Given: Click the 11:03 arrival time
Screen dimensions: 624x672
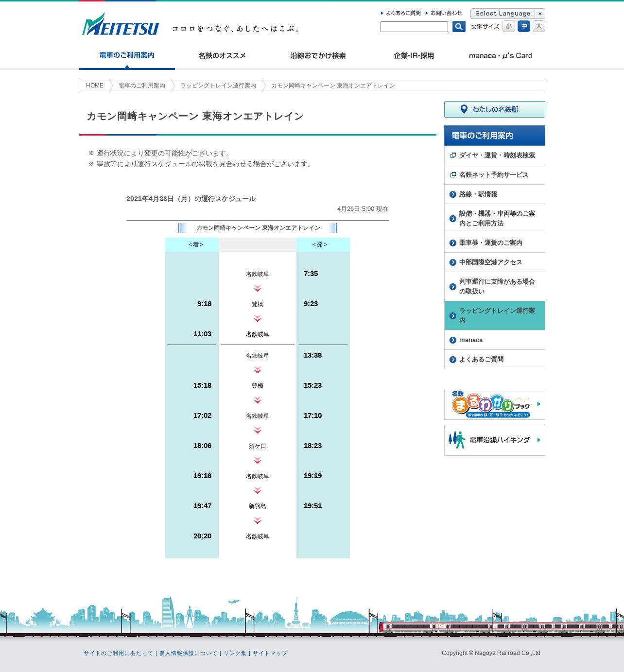Looking at the screenshot, I should click(x=202, y=334).
